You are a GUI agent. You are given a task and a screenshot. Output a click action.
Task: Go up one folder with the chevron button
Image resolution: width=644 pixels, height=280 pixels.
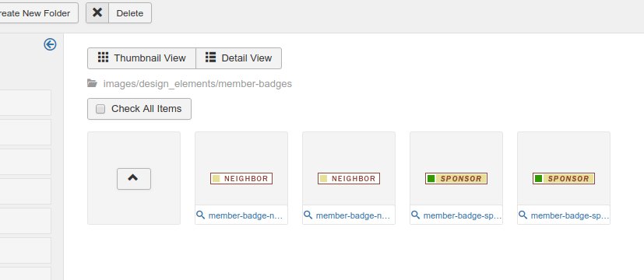coord(134,179)
